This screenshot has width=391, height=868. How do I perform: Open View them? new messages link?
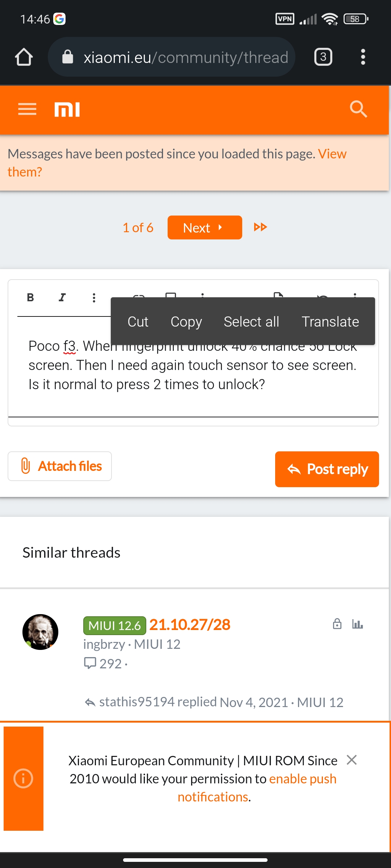[x=177, y=163]
